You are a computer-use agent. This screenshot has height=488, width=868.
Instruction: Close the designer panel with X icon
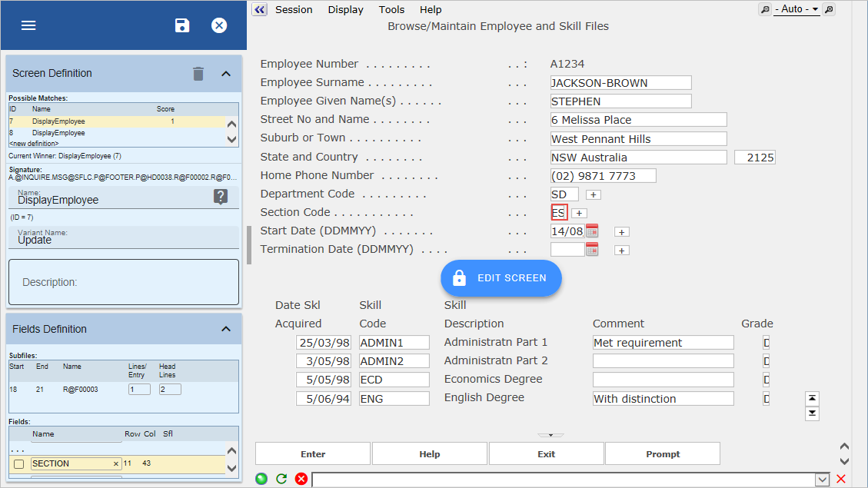[x=219, y=25]
